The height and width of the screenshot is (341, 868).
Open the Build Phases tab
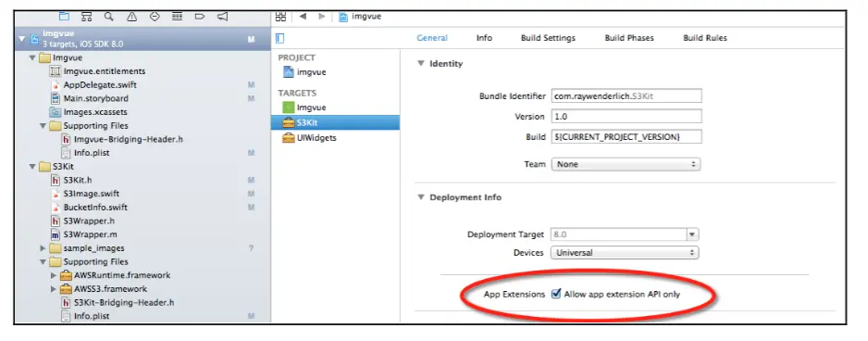pos(629,38)
